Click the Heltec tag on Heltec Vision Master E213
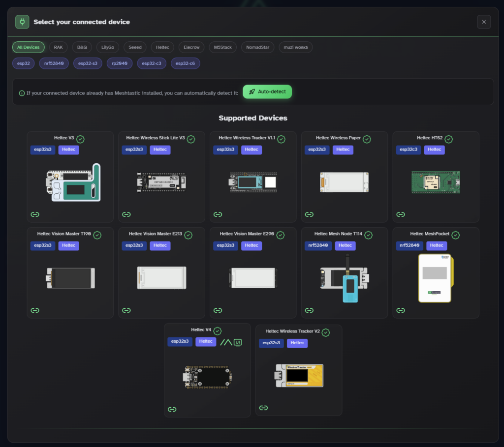Screen dimensions: 504x447 (160, 245)
